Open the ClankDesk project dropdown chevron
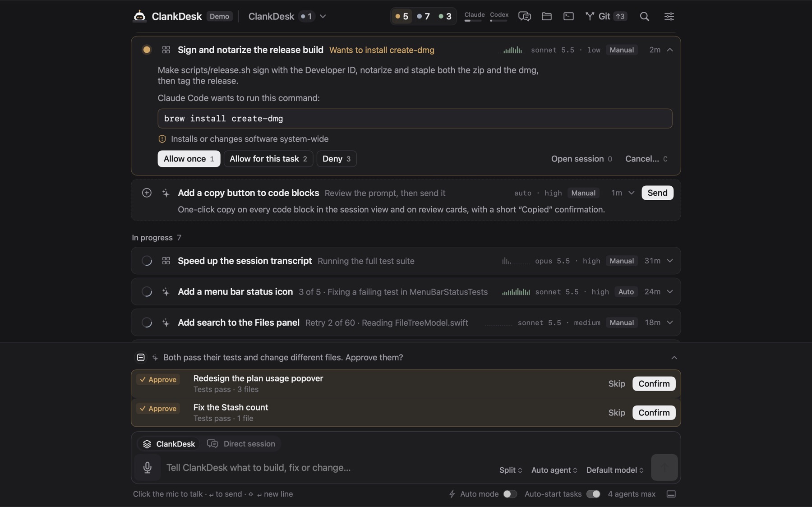812x507 pixels. pyautogui.click(x=323, y=16)
